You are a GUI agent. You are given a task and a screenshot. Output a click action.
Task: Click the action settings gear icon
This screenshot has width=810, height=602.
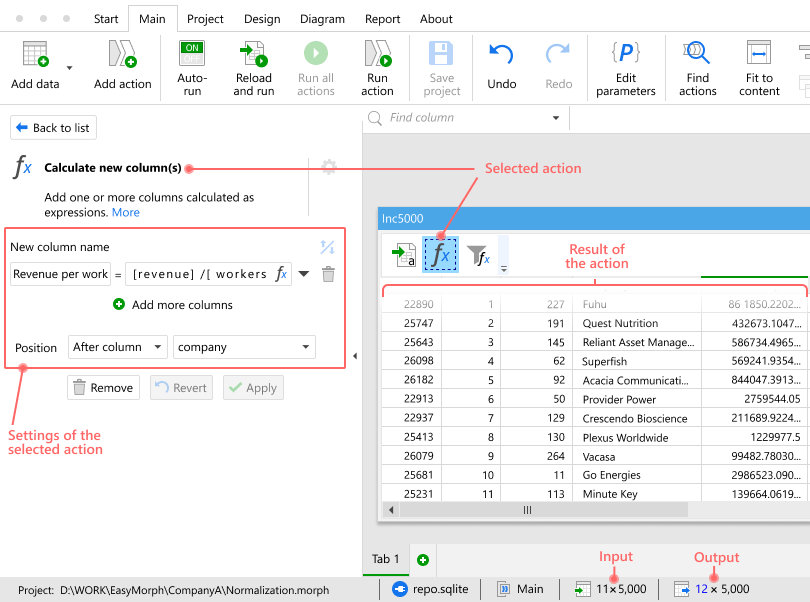coord(329,166)
